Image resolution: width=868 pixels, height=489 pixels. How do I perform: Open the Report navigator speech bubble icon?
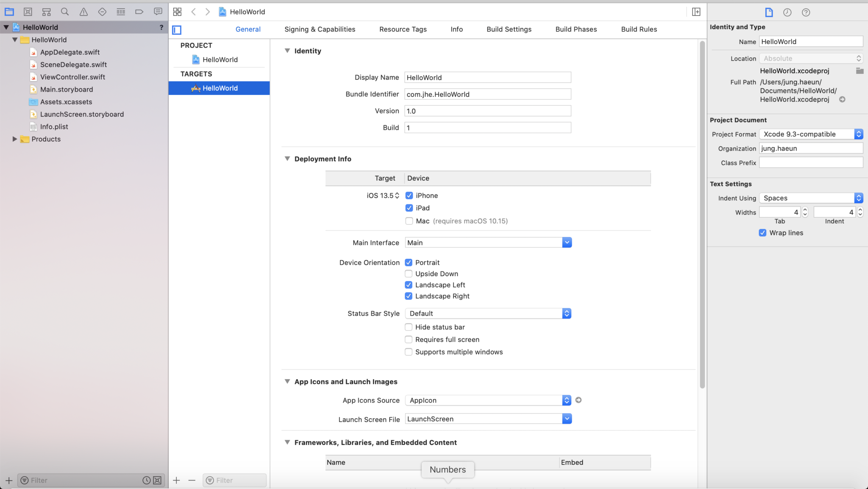click(x=157, y=11)
